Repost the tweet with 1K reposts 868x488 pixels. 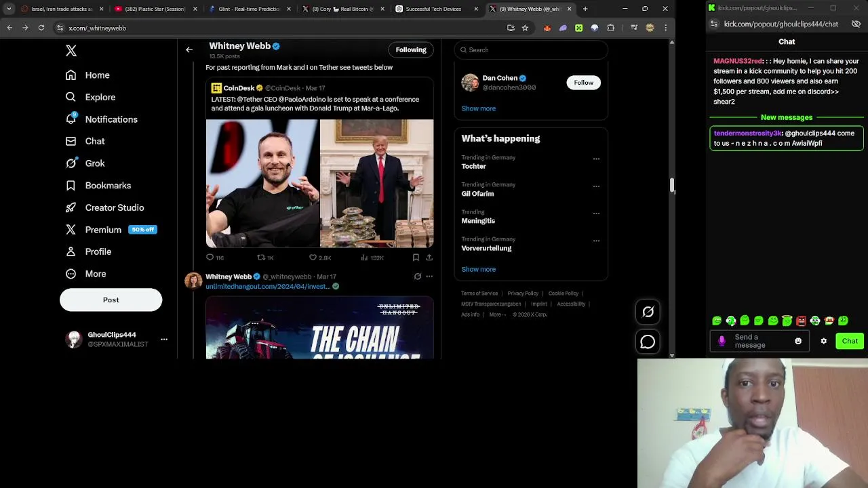point(265,258)
